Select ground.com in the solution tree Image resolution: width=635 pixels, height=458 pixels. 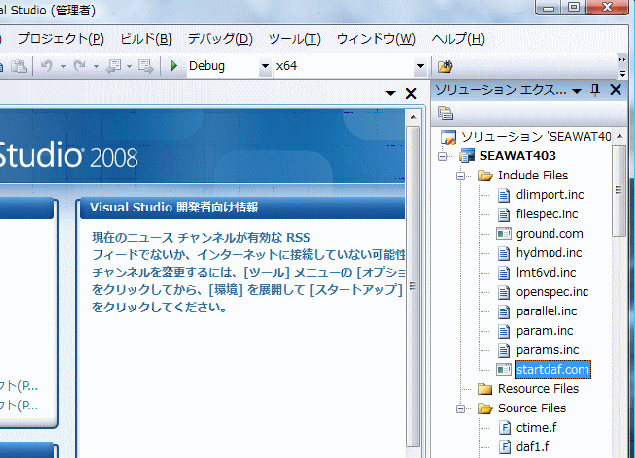(549, 234)
